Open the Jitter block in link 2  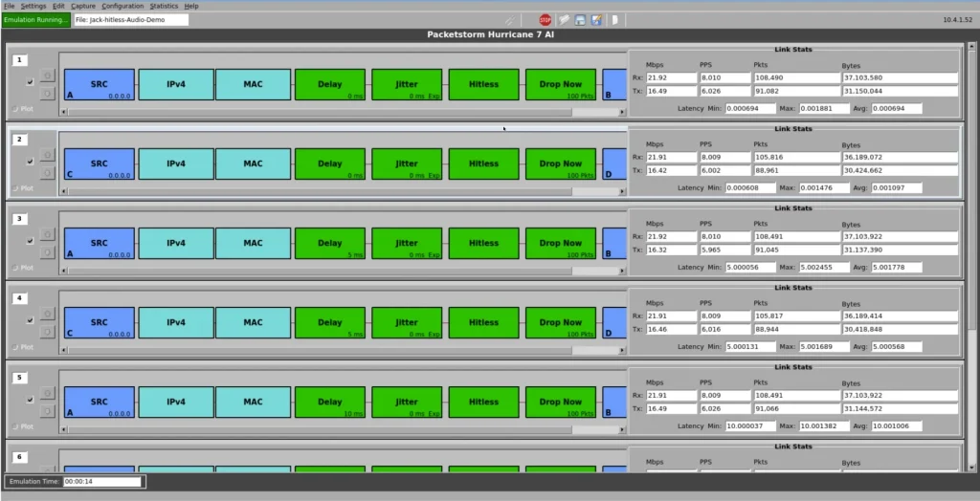pos(407,163)
